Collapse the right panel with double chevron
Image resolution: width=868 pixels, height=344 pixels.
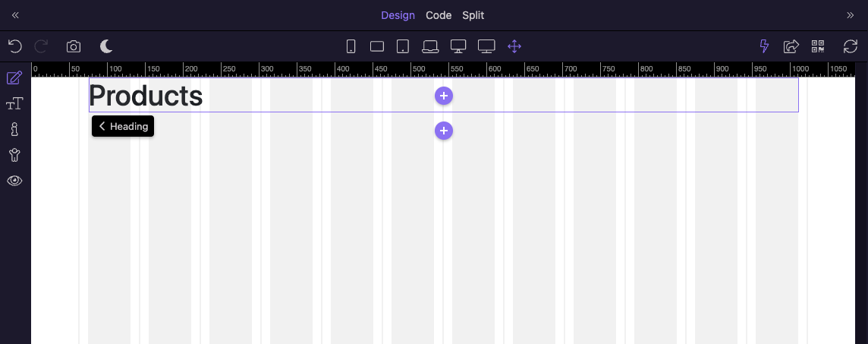851,15
